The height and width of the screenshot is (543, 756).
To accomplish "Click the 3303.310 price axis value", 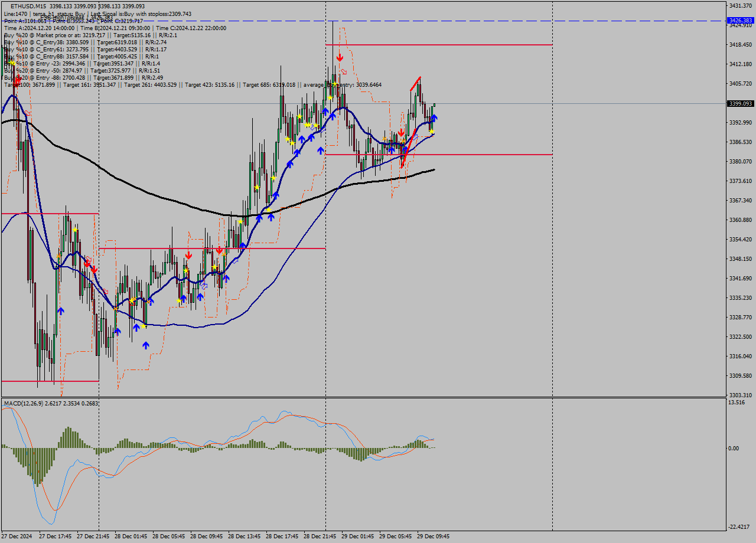I will coord(740,395).
